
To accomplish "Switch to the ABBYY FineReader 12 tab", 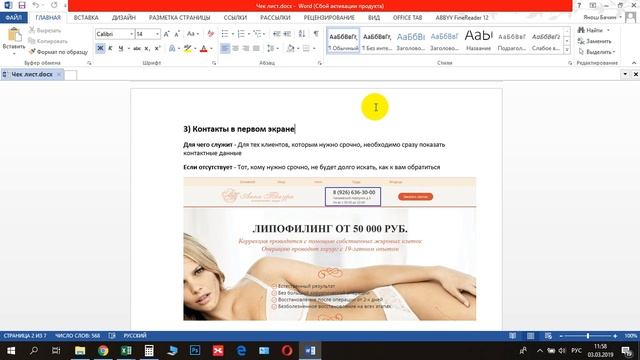I will pyautogui.click(x=462, y=18).
